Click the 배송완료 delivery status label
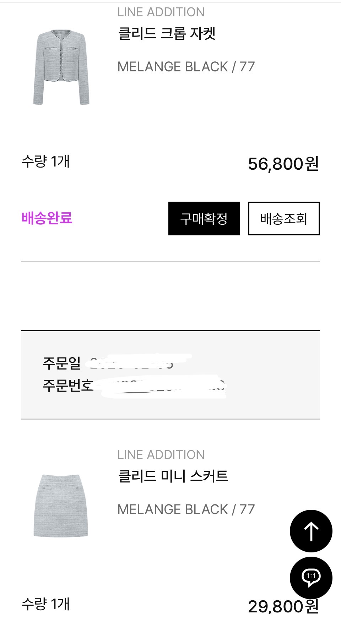Image resolution: width=341 pixels, height=644 pixels. (47, 218)
